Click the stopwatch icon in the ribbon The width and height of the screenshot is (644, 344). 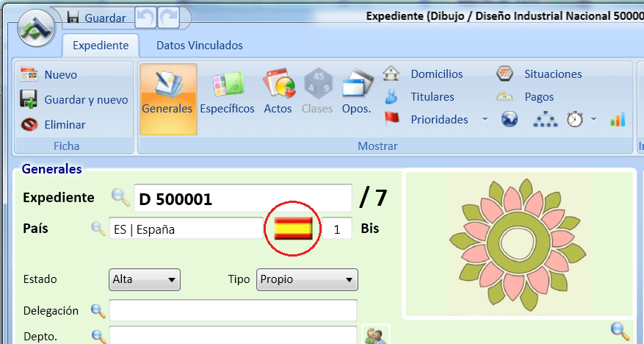pyautogui.click(x=575, y=119)
